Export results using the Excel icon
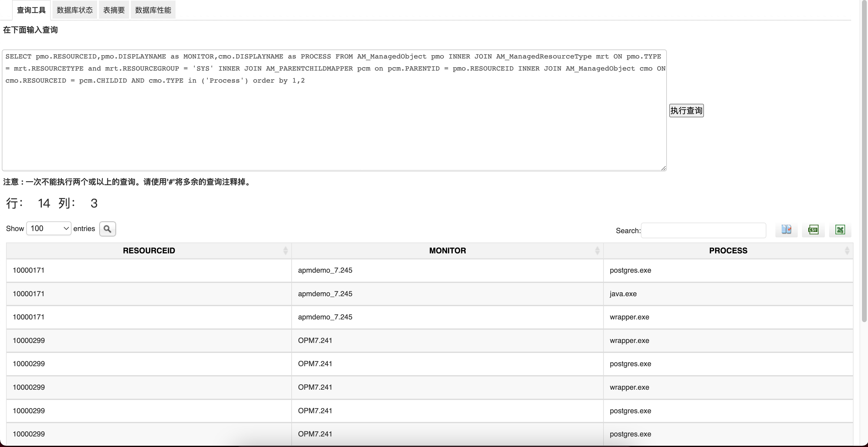The width and height of the screenshot is (868, 447). [840, 230]
